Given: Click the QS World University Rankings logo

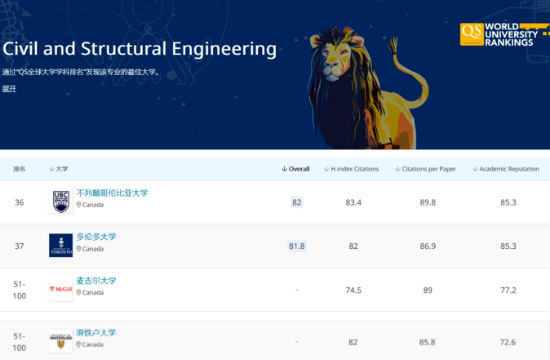Looking at the screenshot, I should point(504,34).
